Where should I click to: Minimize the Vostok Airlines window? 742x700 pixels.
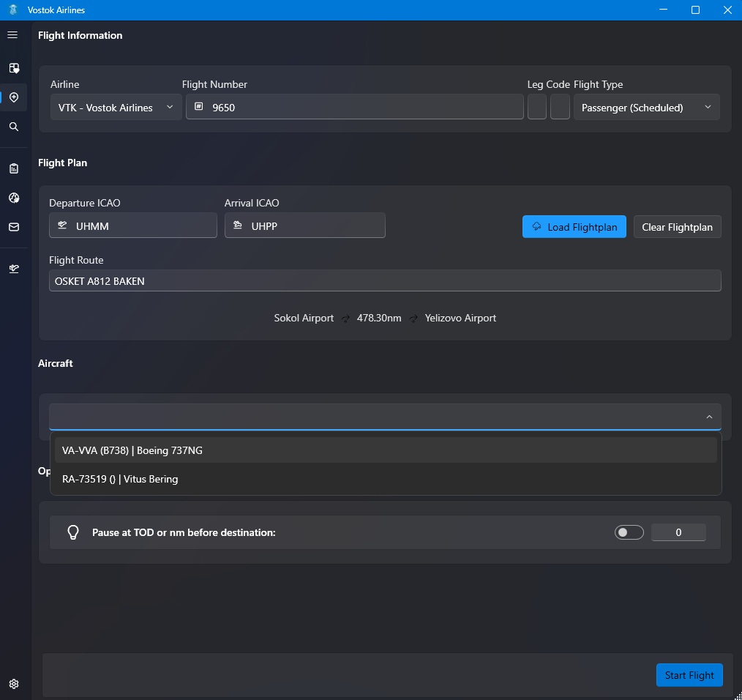tap(664, 10)
